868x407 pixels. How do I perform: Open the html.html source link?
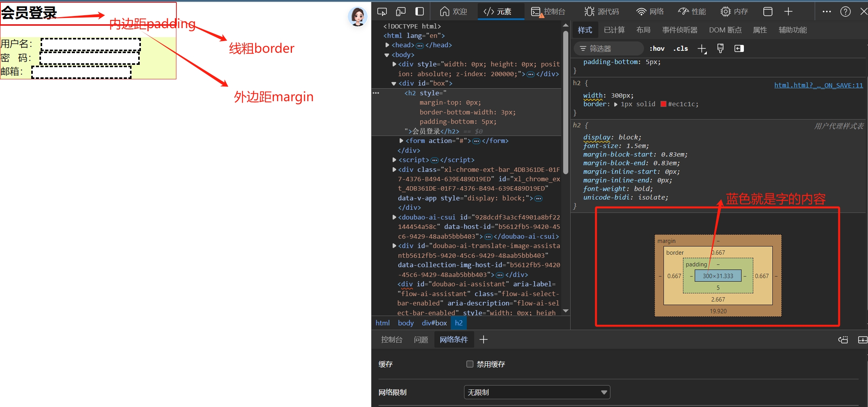tap(818, 85)
